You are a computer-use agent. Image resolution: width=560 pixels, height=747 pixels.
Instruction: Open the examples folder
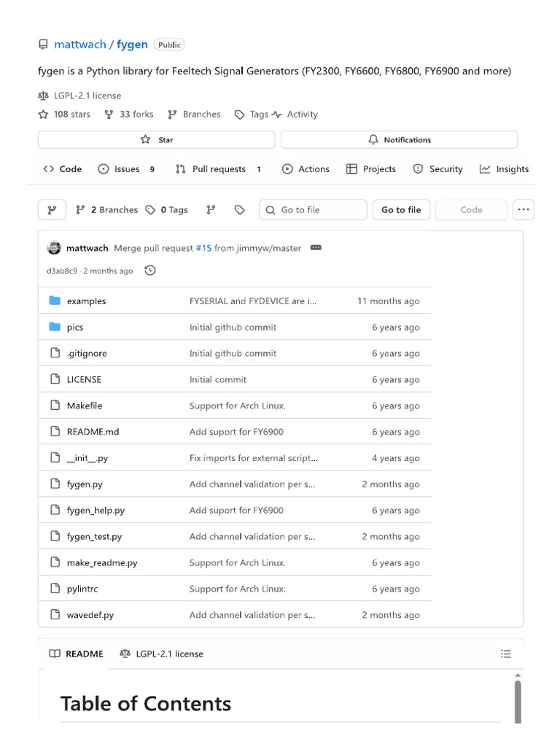(86, 301)
